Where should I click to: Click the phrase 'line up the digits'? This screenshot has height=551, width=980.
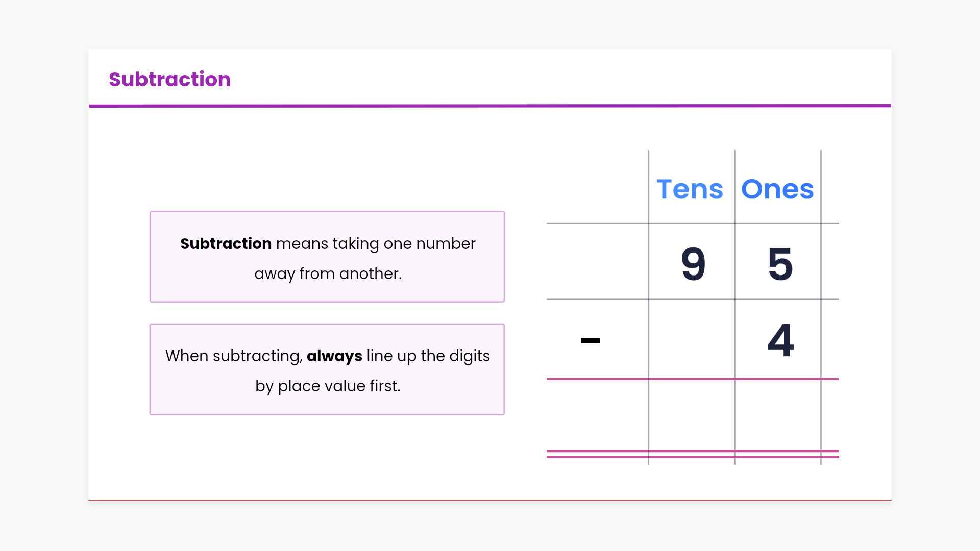428,356
